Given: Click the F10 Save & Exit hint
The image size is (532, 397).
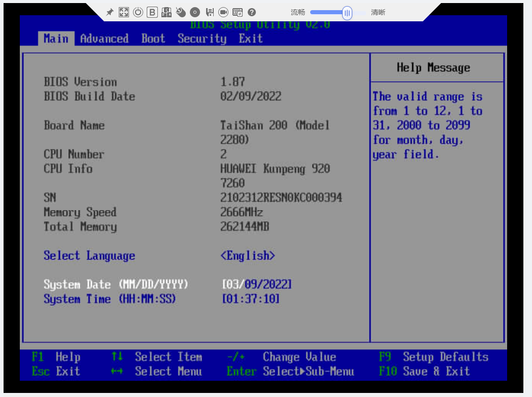Looking at the screenshot, I should 424,372.
